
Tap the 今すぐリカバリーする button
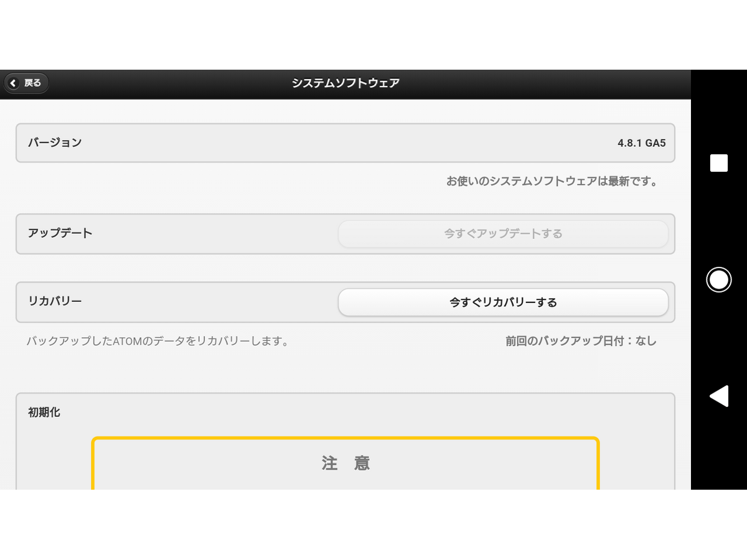pos(503,302)
